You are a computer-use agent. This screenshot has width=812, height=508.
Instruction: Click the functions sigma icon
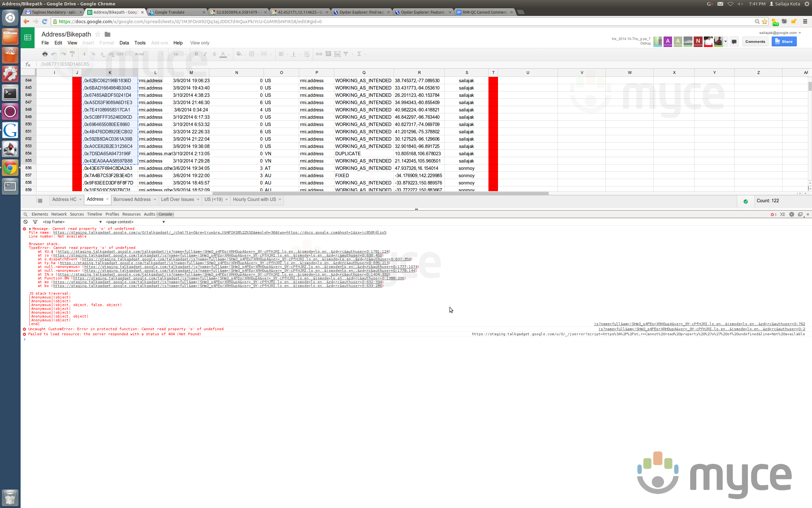359,54
